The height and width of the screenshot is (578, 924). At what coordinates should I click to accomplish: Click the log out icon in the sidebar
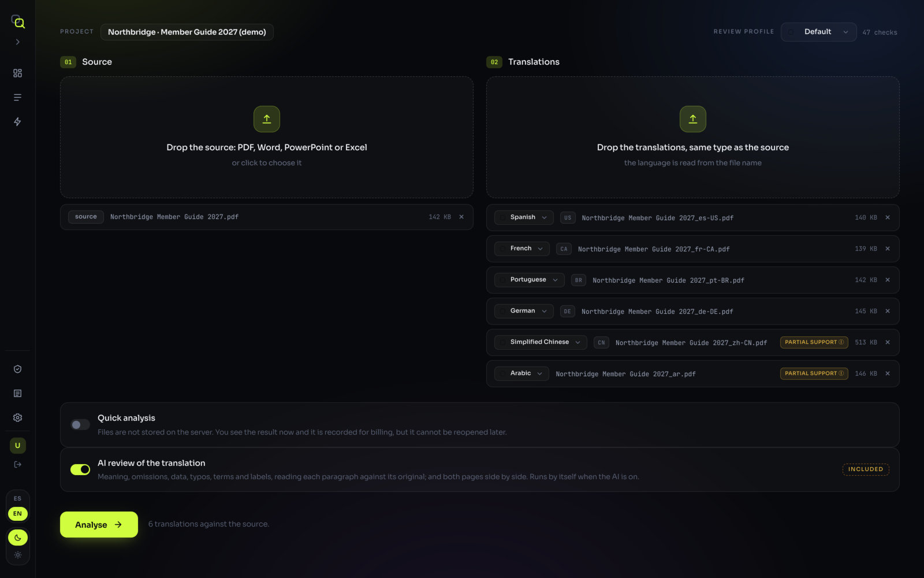pos(17,465)
